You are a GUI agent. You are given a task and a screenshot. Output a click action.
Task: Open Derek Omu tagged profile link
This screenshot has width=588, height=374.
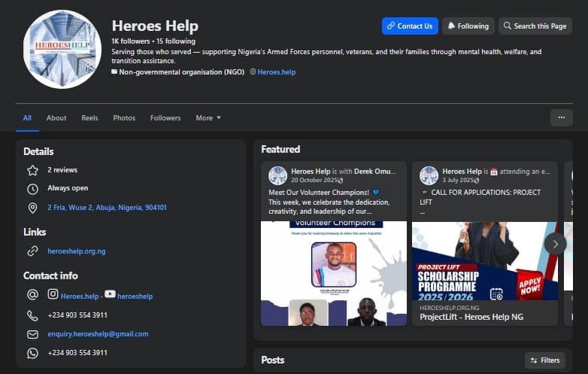click(x=374, y=172)
